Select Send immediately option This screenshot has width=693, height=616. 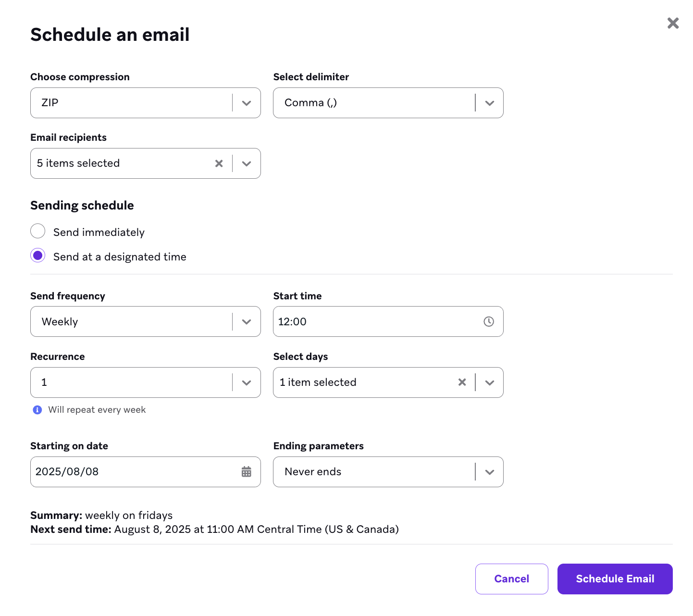pos(37,231)
